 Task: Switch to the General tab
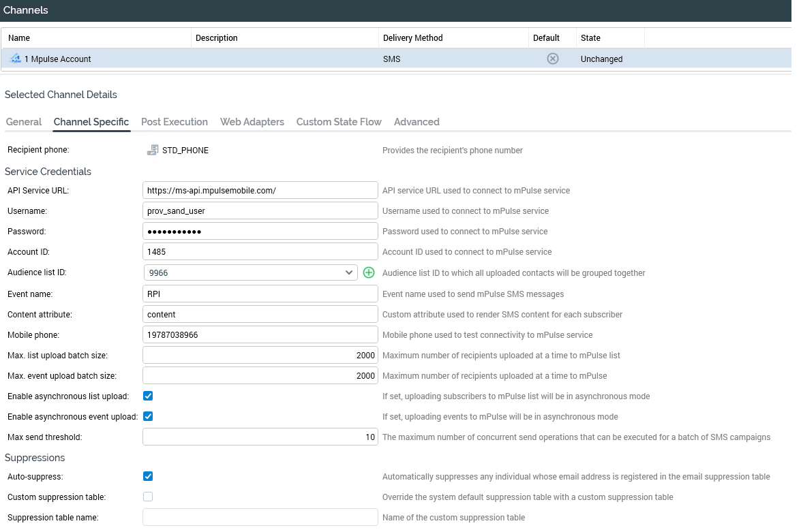click(24, 122)
